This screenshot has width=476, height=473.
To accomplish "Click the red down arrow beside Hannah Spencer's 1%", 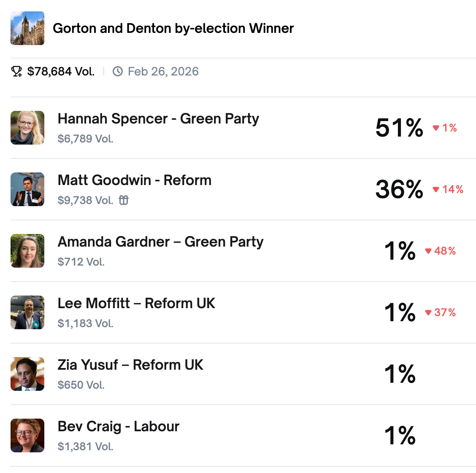I will click(436, 128).
